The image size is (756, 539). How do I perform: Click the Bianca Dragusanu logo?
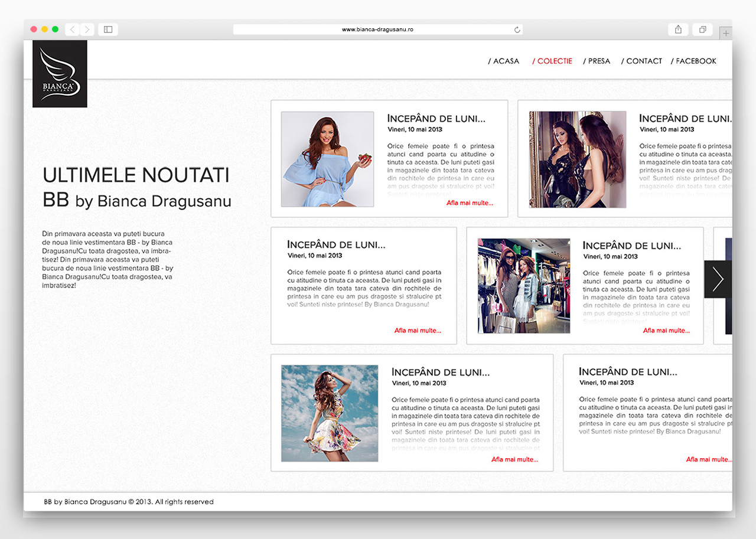(60, 74)
